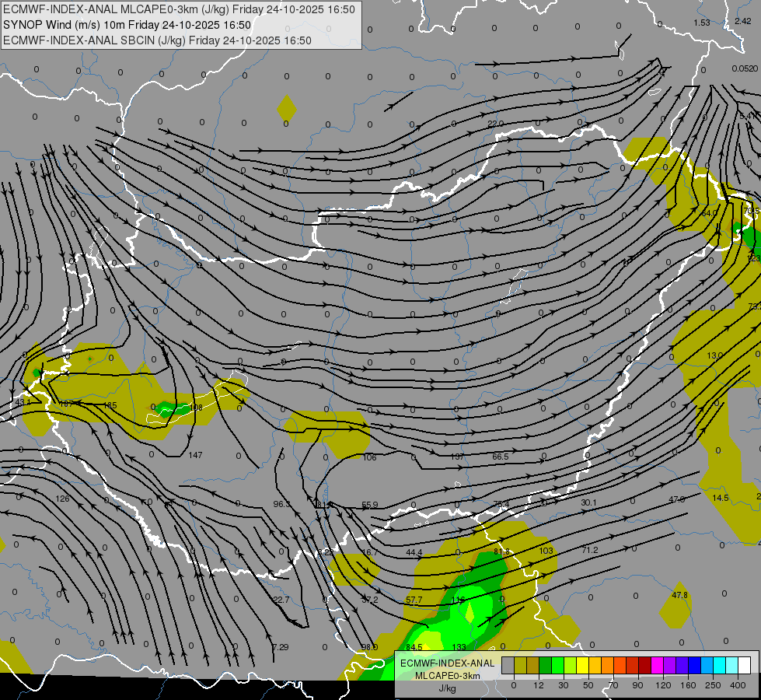
Task: Select the orange swatch left of the 70 tick
Action: (608, 665)
